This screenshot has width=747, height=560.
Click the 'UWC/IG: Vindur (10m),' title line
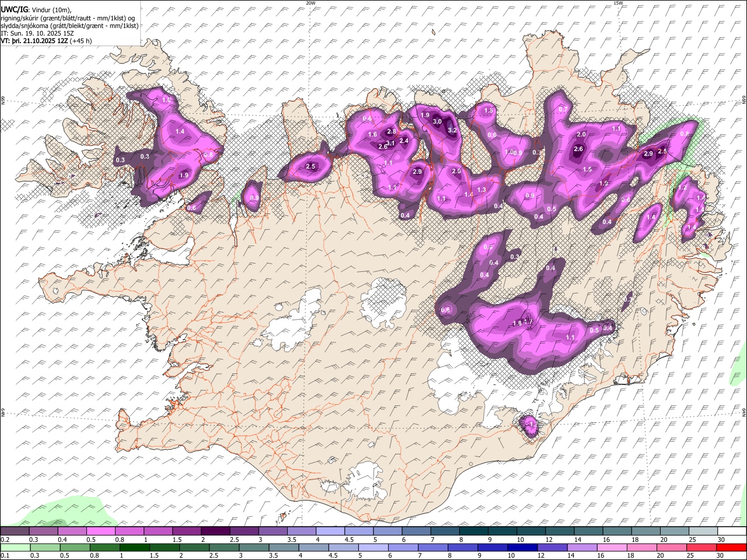pos(34,9)
